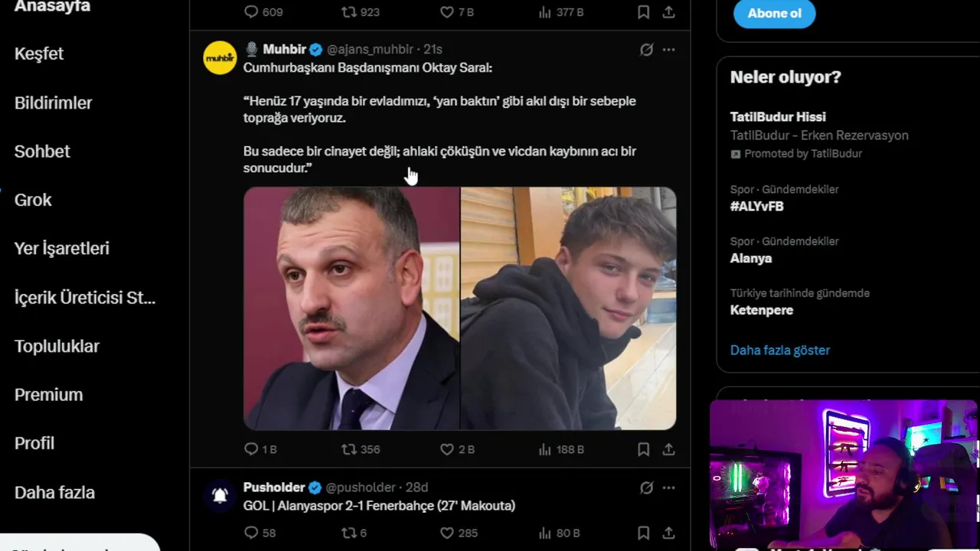Open the #ALYvFB trending topic
This screenshot has width=980, height=551.
click(x=756, y=206)
